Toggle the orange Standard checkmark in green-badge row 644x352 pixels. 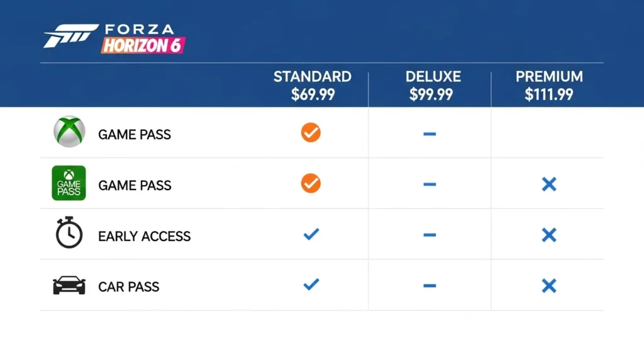[311, 183]
